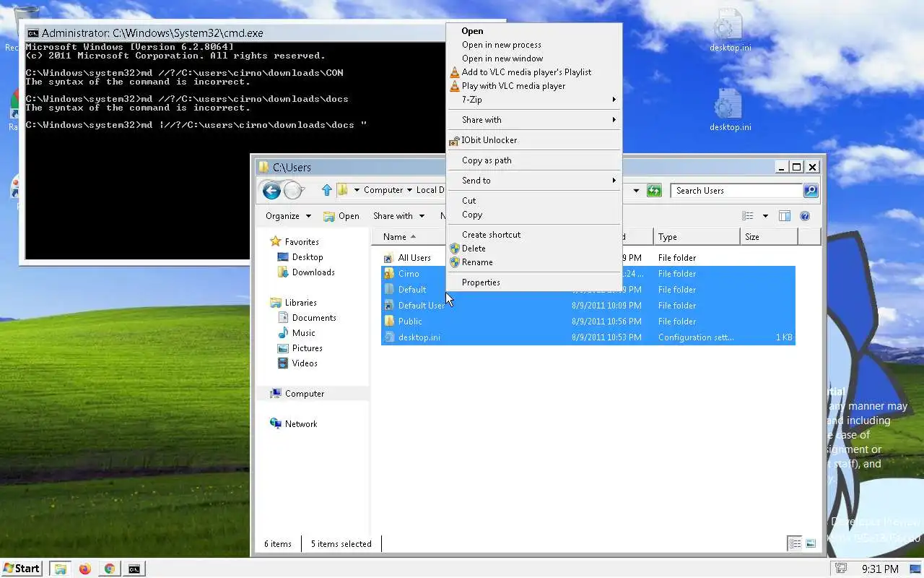
Task: Open the Share with toolbar dropdown
Action: pyautogui.click(x=398, y=216)
